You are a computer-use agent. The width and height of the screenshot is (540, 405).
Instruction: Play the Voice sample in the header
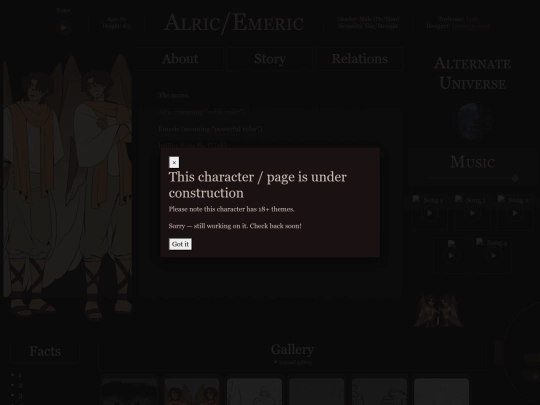(63, 28)
